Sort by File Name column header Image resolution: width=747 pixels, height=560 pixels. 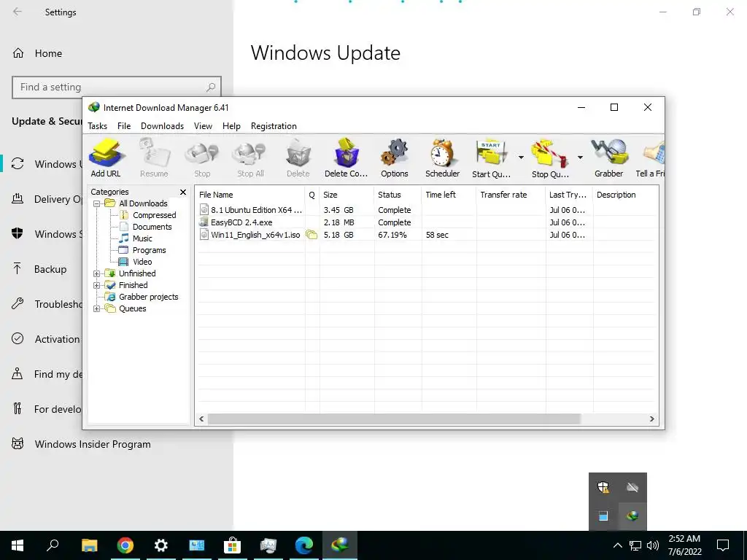[x=250, y=195]
